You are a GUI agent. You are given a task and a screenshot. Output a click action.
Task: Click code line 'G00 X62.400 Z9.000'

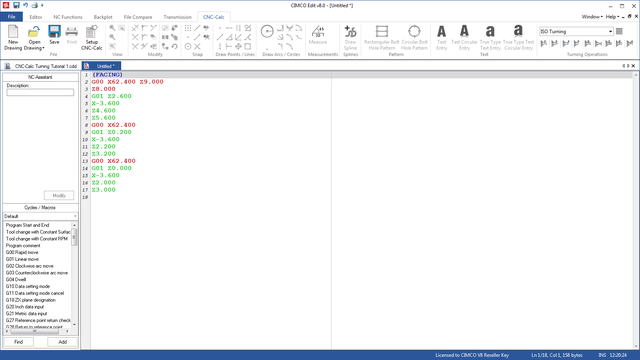[x=127, y=82]
